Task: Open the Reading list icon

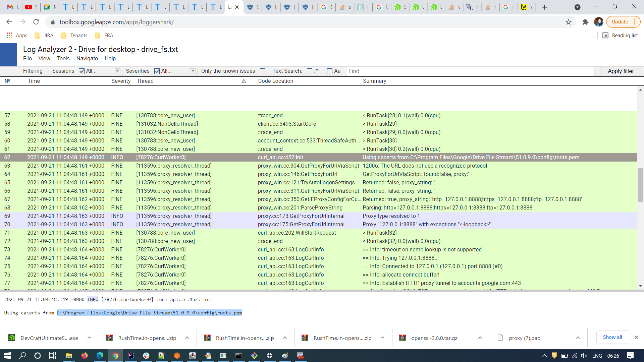Action: (x=605, y=36)
